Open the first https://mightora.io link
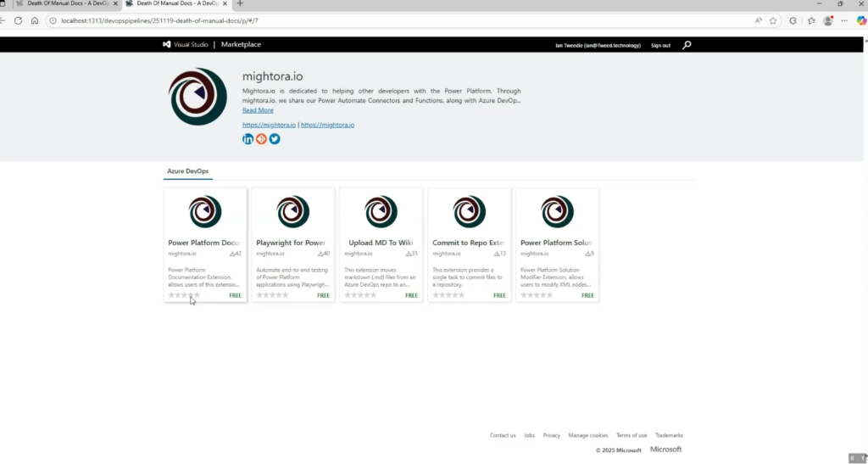 [x=269, y=125]
